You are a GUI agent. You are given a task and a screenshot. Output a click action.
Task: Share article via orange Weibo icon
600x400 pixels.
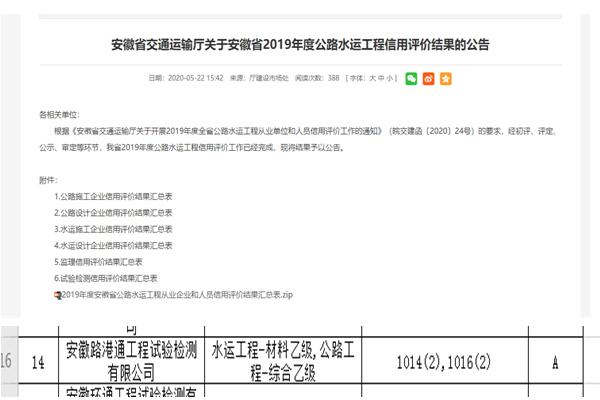tap(428, 78)
